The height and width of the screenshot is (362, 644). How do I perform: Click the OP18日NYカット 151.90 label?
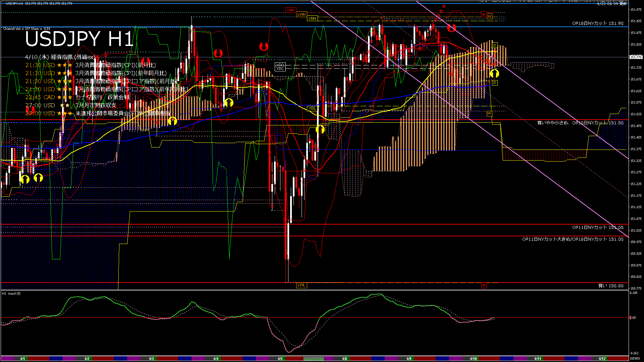pos(598,23)
